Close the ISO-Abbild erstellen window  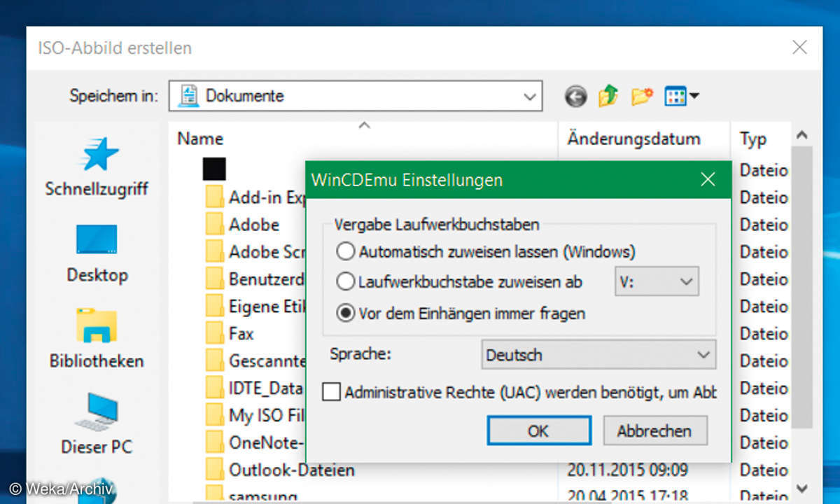point(799,48)
